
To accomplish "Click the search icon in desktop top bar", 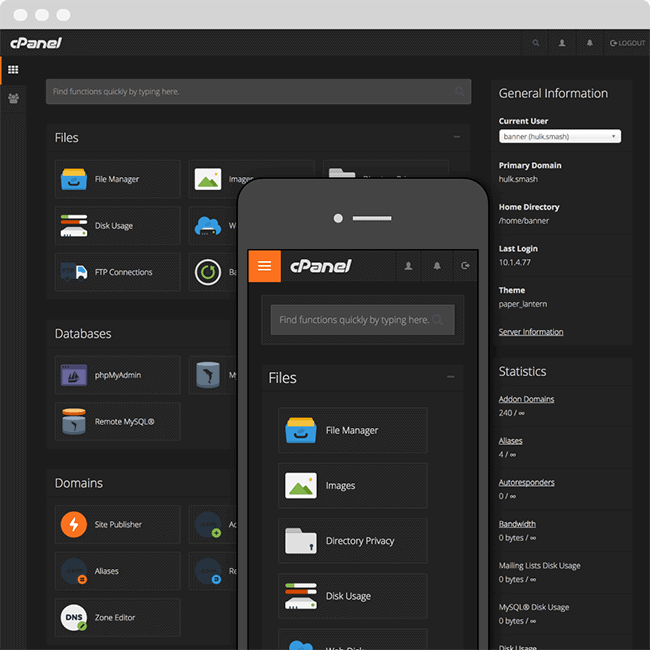I will (536, 43).
